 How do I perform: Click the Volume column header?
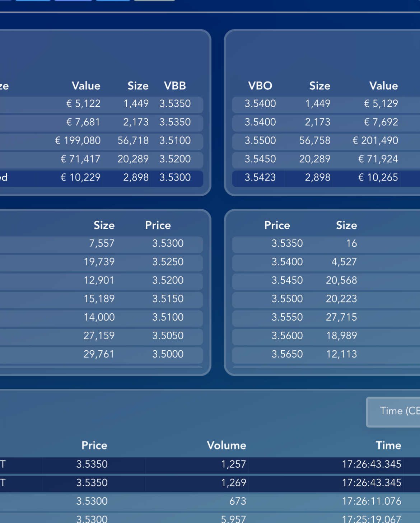(x=227, y=445)
